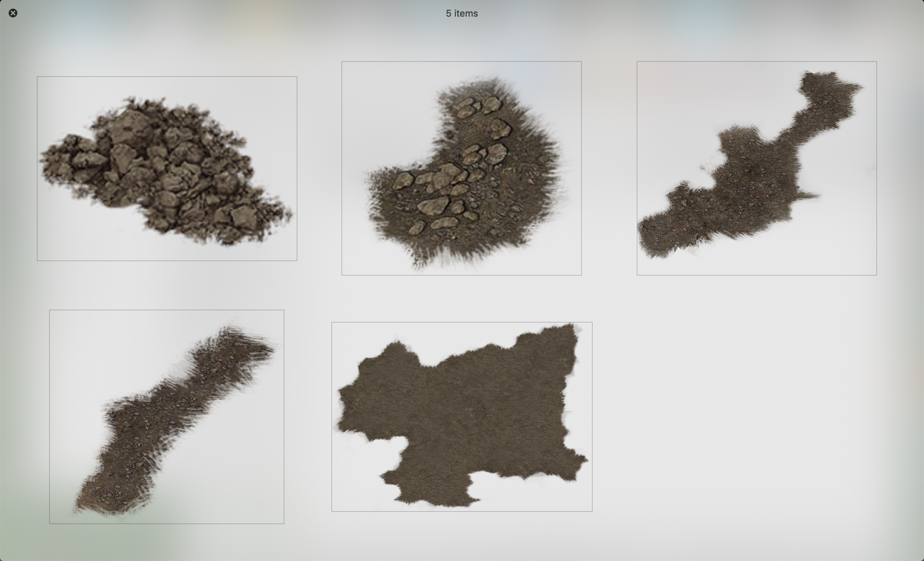Select the narrow diagonal dirt streak thumbnail
Viewport: 924px width, 561px height.
point(166,417)
